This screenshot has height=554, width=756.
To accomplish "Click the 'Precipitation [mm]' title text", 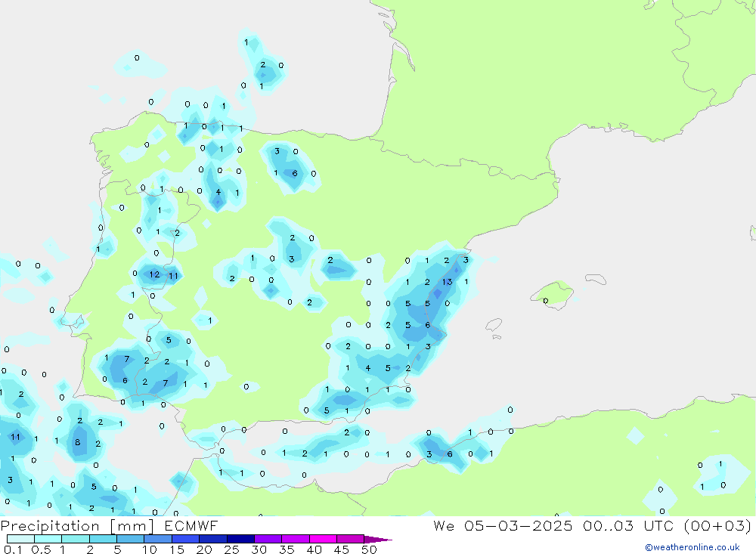I will pyautogui.click(x=77, y=526).
